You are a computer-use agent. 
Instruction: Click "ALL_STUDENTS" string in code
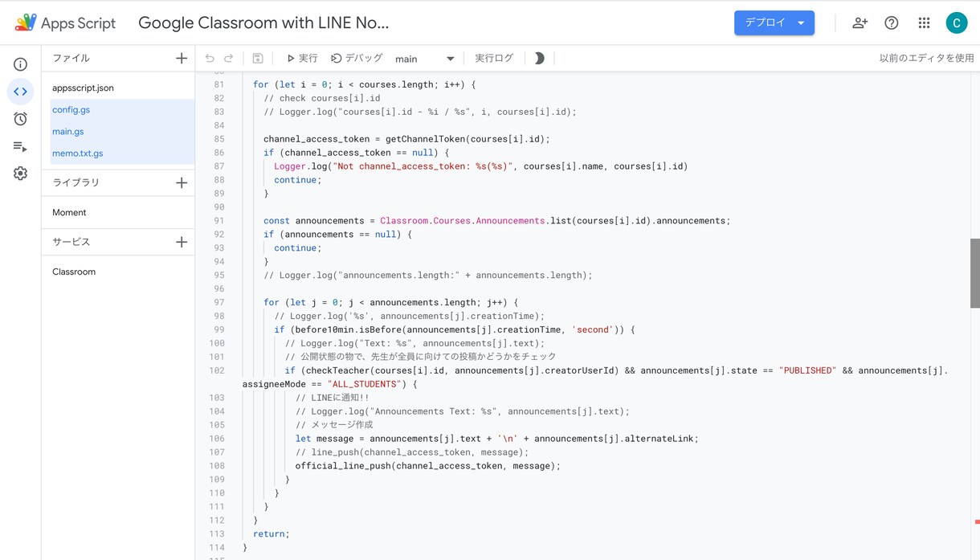pos(364,384)
